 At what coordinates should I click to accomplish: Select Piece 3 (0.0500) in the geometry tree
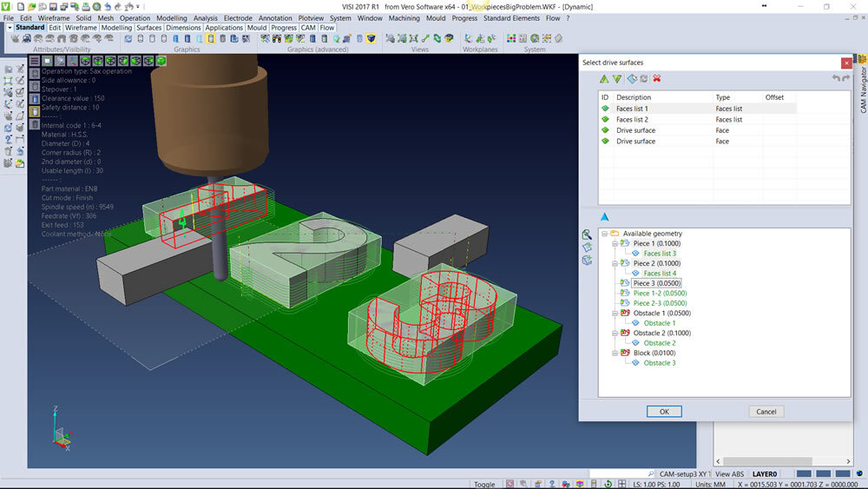click(x=656, y=283)
